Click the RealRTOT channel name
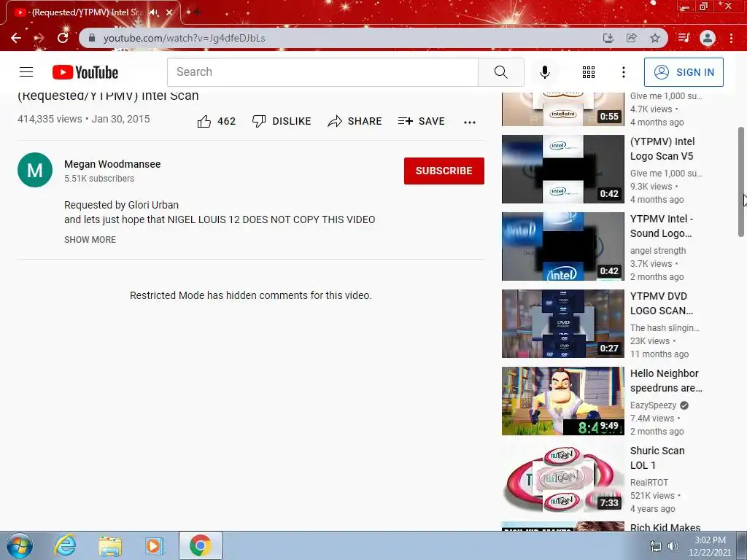Viewport: 747px width, 560px height. [x=649, y=483]
